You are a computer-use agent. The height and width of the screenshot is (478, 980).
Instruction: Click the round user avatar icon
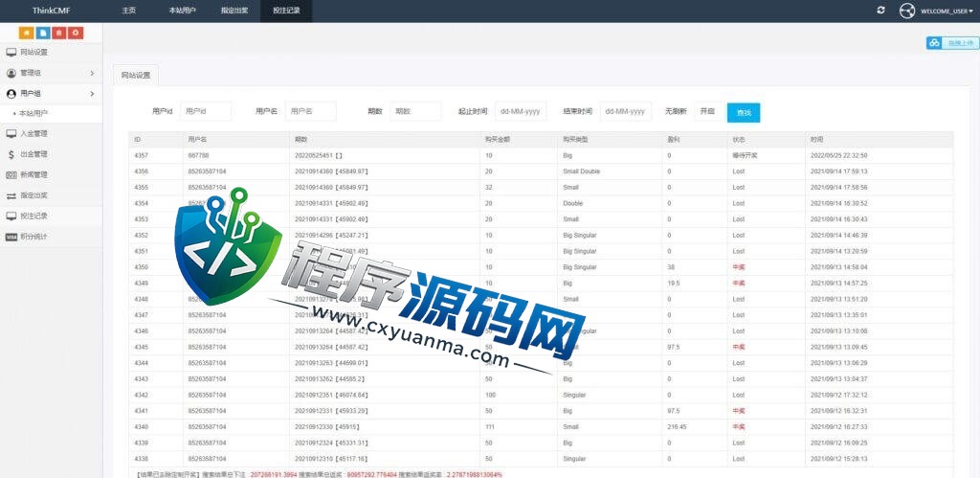coord(907,11)
